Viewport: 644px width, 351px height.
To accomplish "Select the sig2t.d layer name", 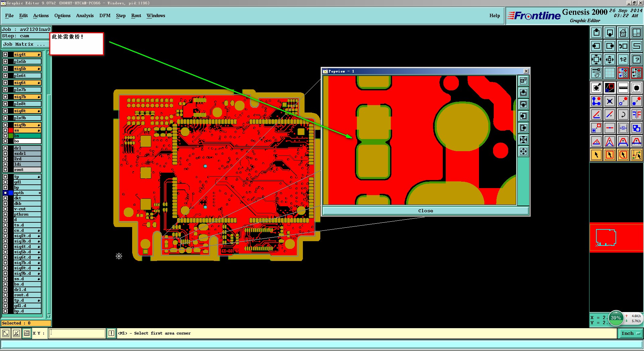I will [27, 236].
